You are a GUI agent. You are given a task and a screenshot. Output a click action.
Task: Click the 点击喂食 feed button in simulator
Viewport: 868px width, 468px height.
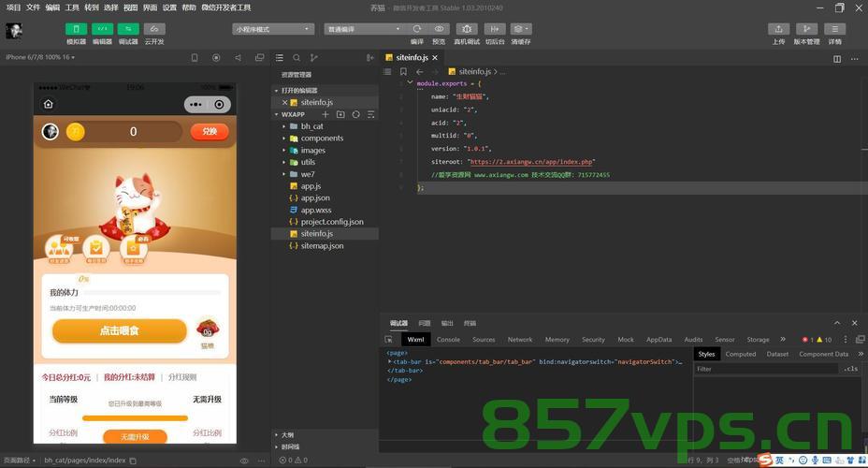[120, 330]
